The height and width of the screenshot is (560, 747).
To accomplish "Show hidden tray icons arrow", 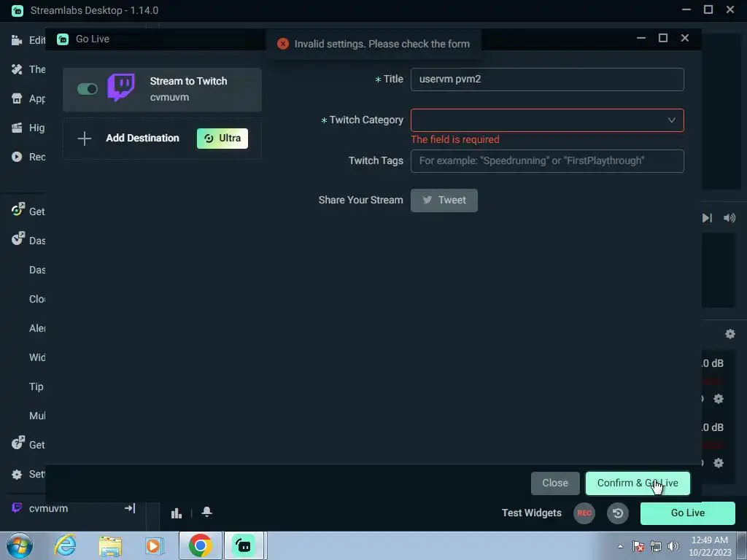I will point(620,546).
